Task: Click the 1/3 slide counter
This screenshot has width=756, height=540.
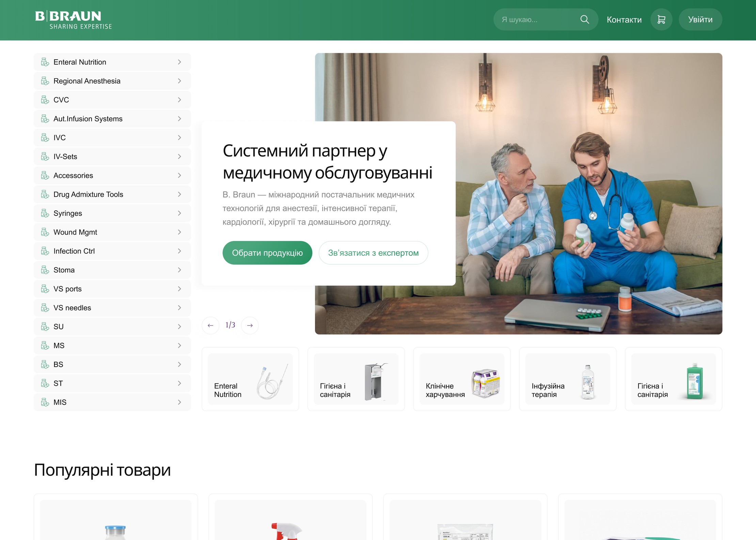Action: click(230, 325)
